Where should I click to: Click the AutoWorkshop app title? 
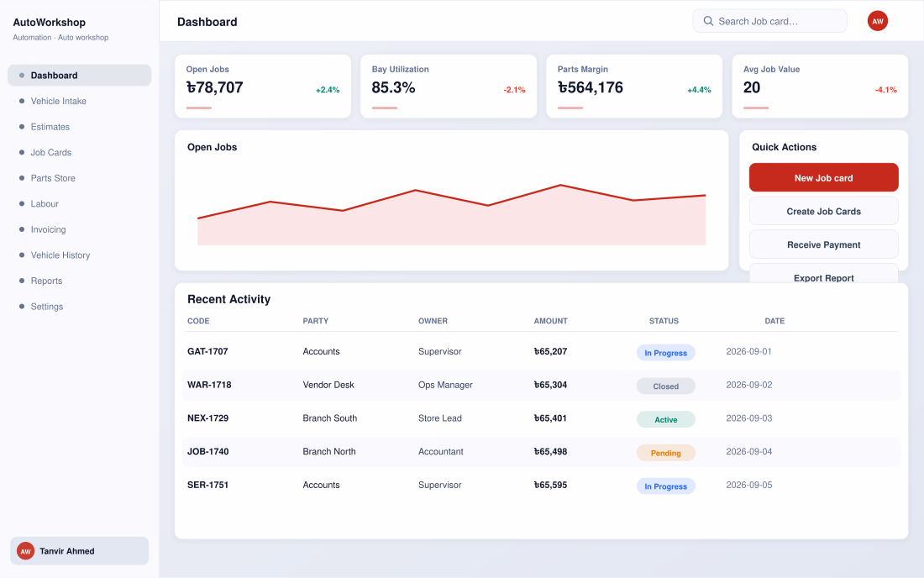coord(50,23)
